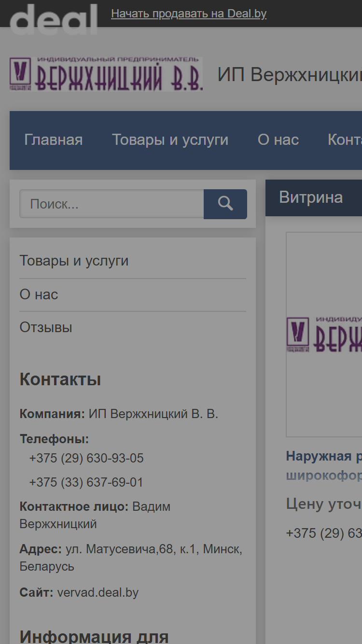The image size is (362, 644).
Task: Open the product image in Витрина
Action: [x=324, y=335]
